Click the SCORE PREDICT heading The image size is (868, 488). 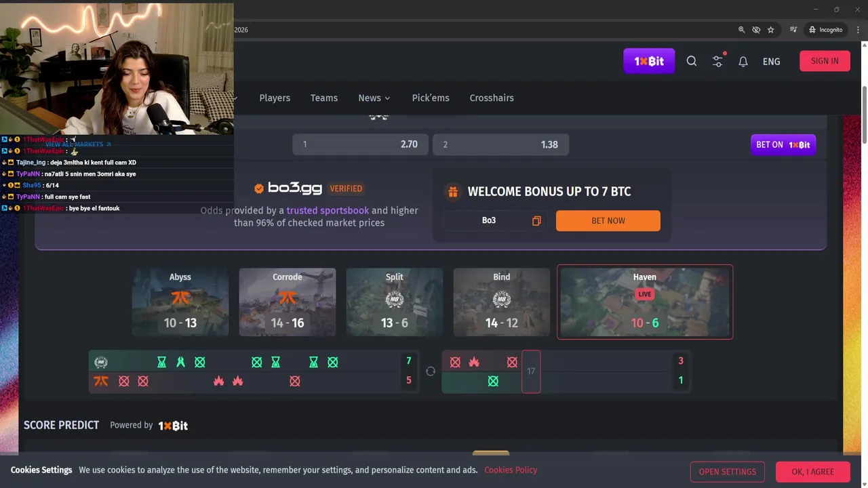62,425
